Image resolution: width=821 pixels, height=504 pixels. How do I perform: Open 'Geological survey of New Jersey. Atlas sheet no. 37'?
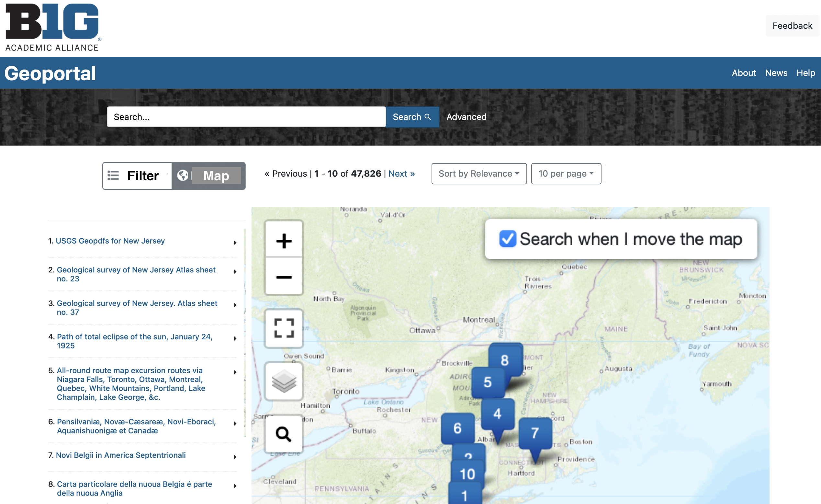coord(137,307)
